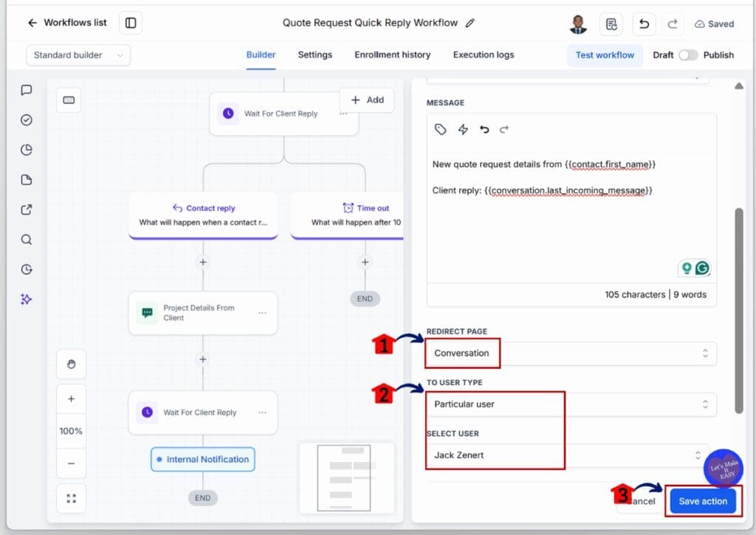
Task: Open the To User Type dropdown
Action: coord(571,404)
